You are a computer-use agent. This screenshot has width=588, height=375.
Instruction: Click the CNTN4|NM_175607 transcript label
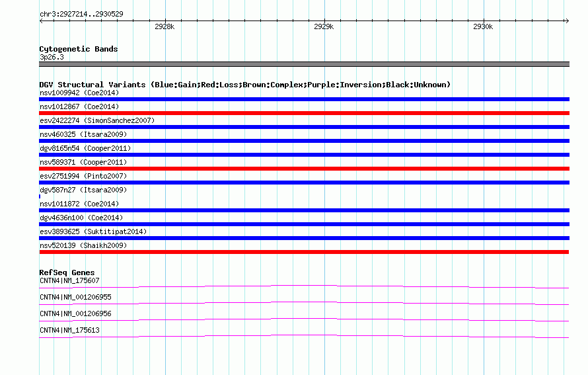[x=69, y=281]
